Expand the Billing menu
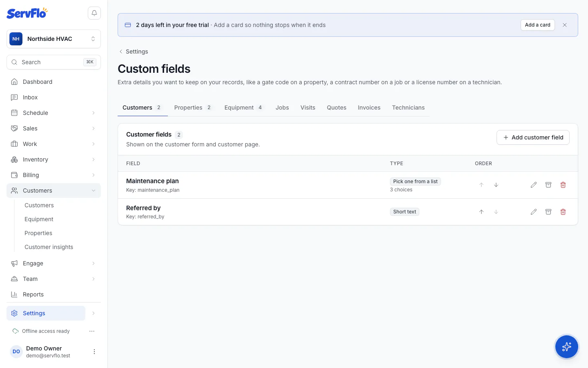 point(53,175)
